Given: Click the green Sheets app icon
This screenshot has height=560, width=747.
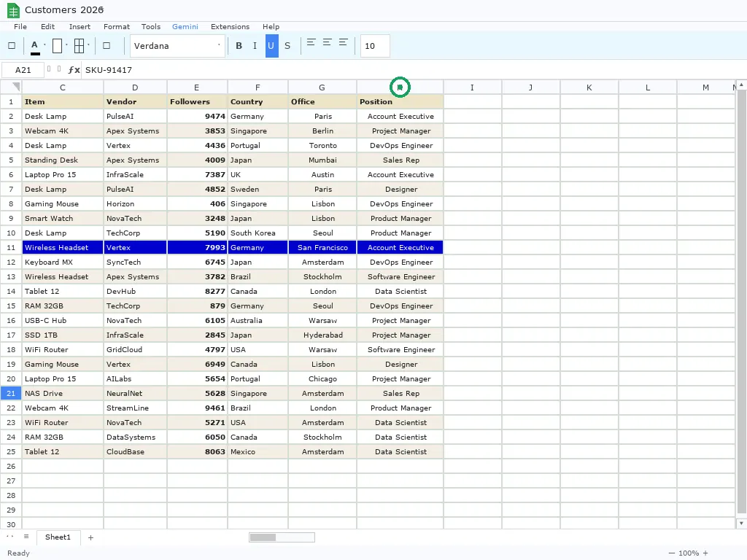Looking at the screenshot, I should (x=13, y=10).
